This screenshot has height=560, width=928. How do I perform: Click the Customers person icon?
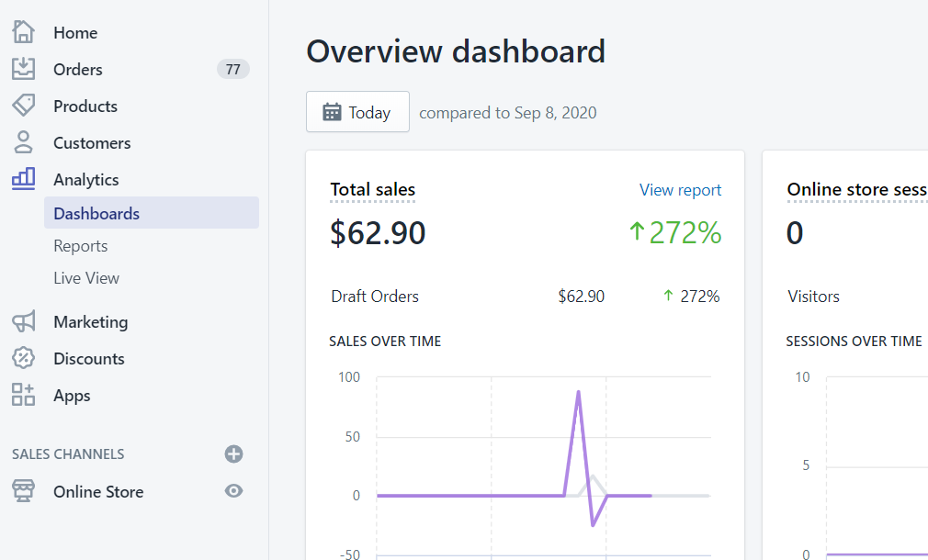click(x=23, y=142)
